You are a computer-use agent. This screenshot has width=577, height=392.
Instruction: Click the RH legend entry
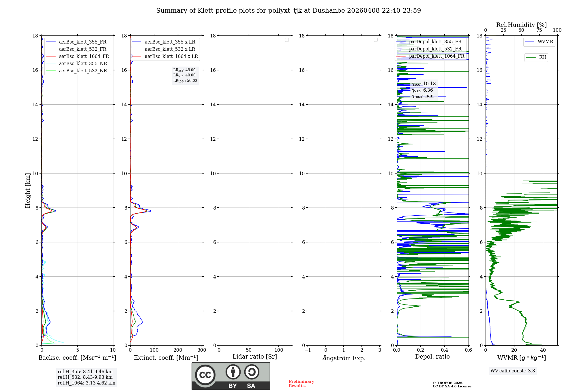click(542, 57)
